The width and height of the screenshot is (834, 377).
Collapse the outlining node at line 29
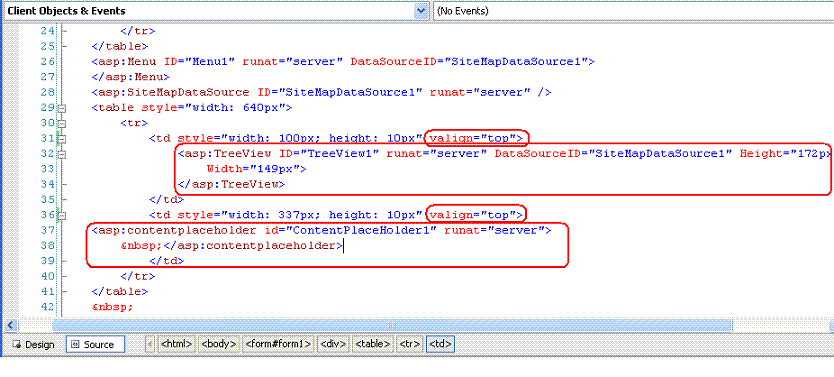coord(62,108)
